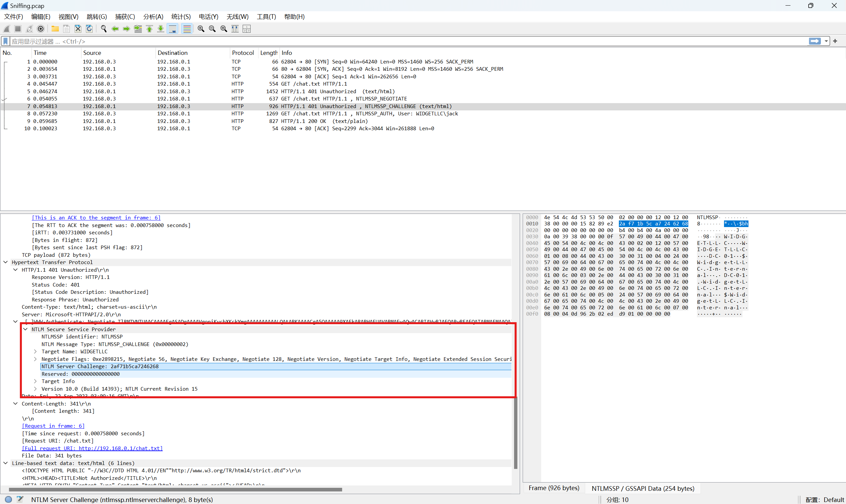
Task: Open the 统计(S) menu
Action: pos(181,17)
